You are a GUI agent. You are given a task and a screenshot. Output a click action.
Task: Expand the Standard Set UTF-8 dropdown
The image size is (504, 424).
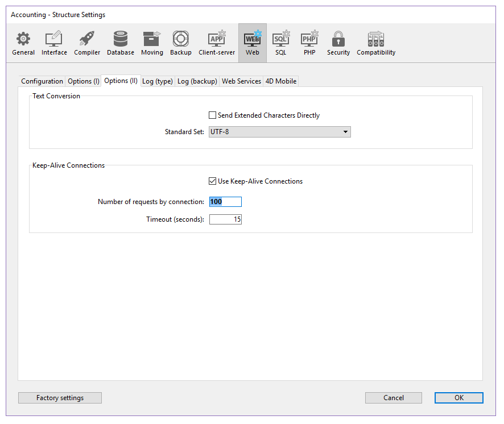[280, 132]
